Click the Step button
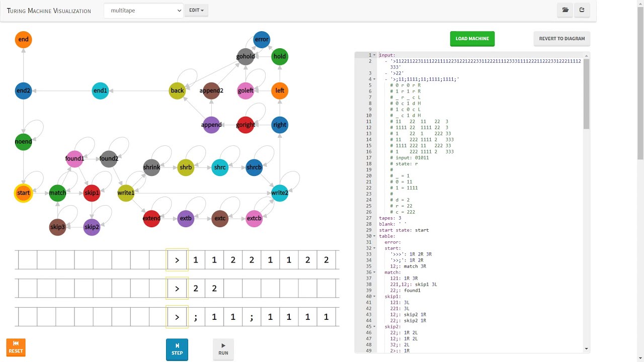This screenshot has height=362, width=644. [177, 349]
